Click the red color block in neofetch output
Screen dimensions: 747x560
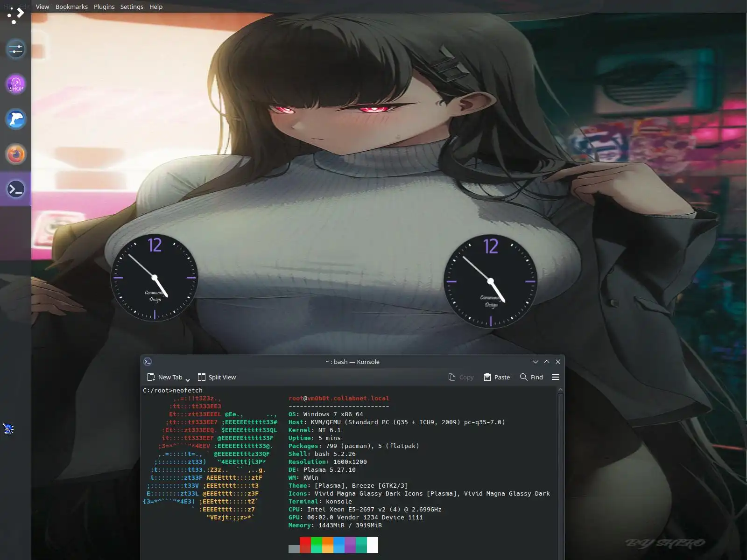click(x=305, y=545)
